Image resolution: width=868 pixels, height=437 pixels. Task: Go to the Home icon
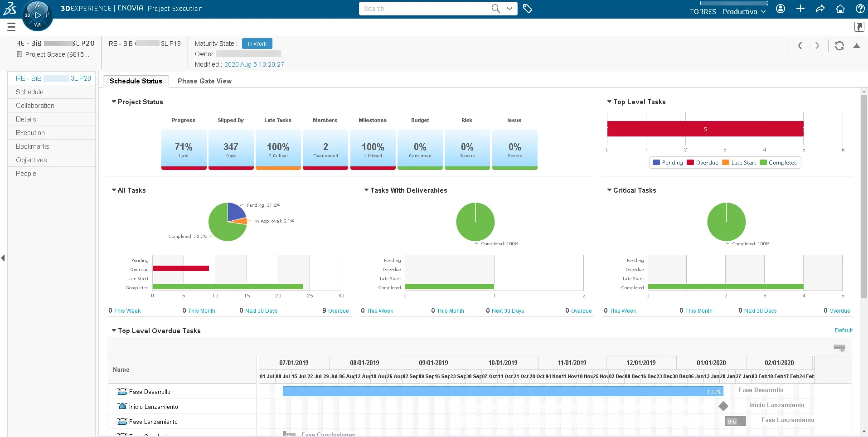click(840, 9)
